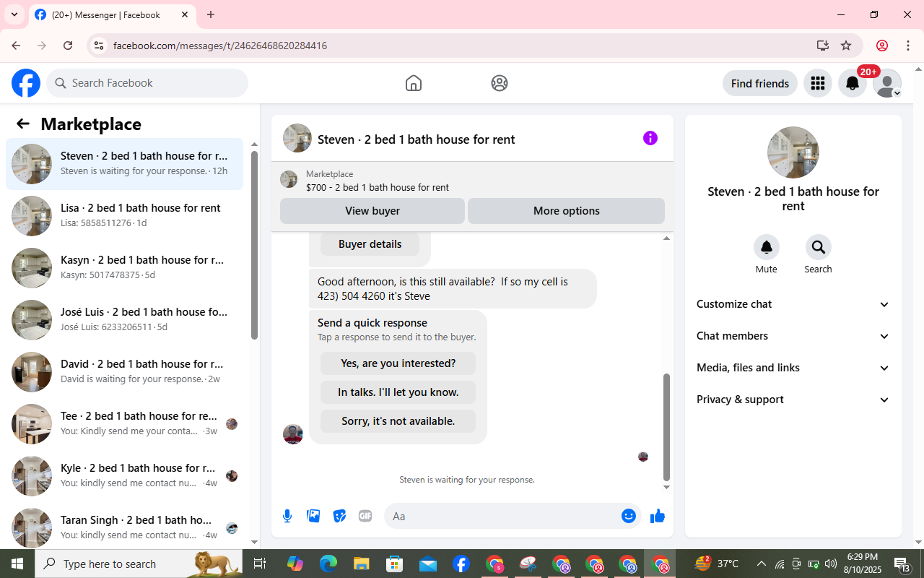Open Windows notification center
The image size is (924, 578).
[x=902, y=564]
